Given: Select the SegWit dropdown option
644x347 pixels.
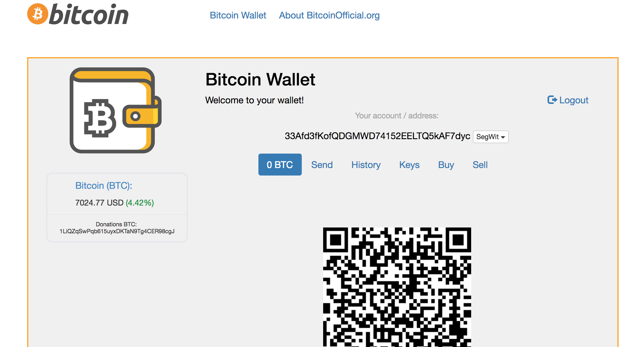Looking at the screenshot, I should pos(491,136).
